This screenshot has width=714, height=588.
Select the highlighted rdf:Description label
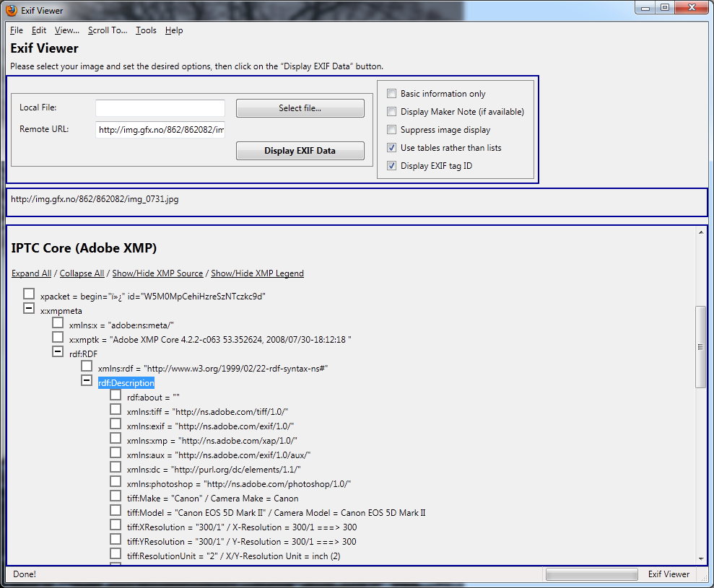(x=126, y=383)
